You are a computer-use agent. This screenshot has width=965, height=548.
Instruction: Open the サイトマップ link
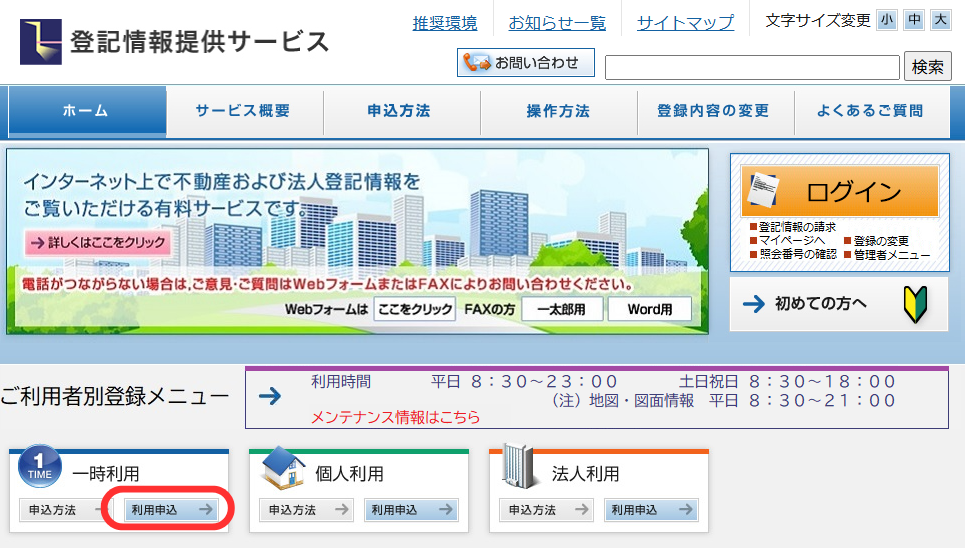tap(685, 22)
